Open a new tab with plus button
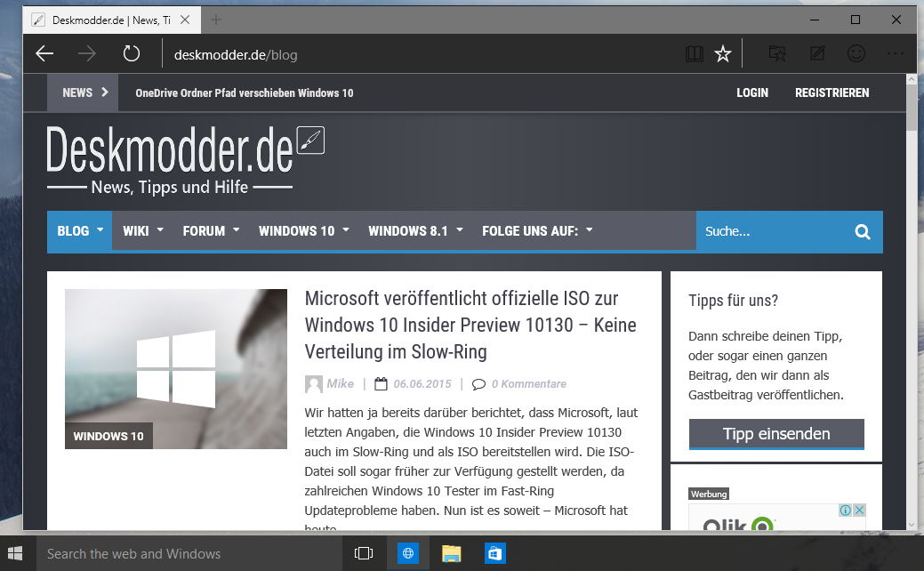The width and height of the screenshot is (924, 571). coord(216,20)
